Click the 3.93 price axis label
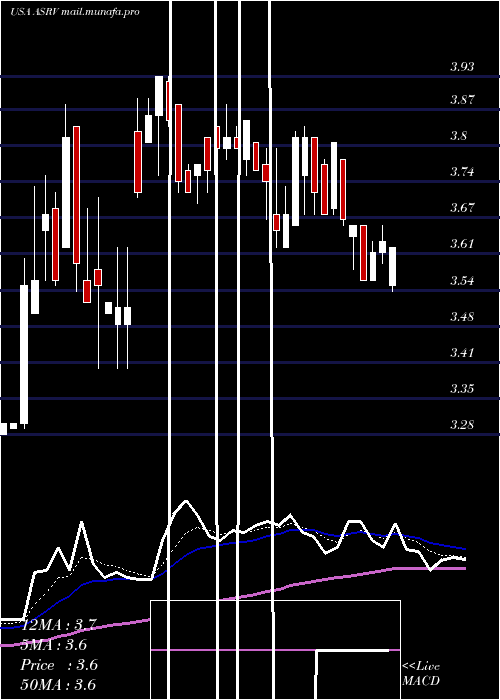 pos(462,67)
